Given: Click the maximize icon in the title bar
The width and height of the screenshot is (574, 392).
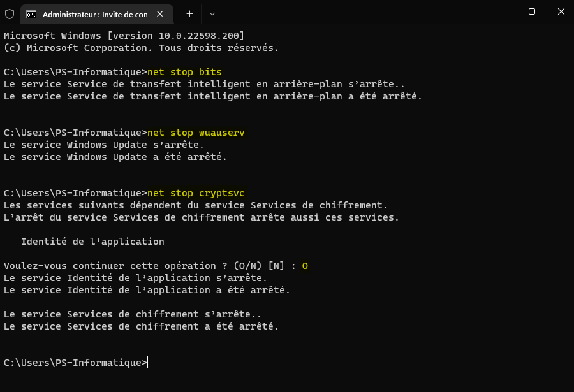Looking at the screenshot, I should tap(531, 12).
